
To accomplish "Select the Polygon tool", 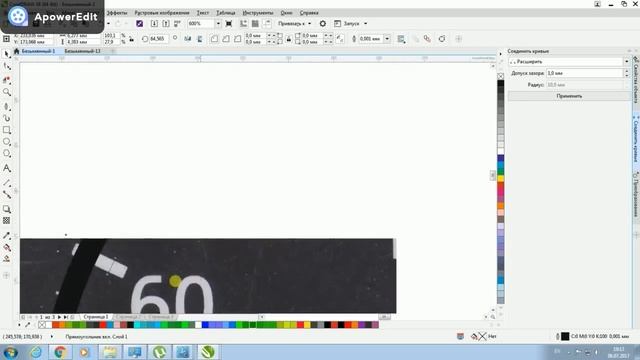I will (7, 154).
